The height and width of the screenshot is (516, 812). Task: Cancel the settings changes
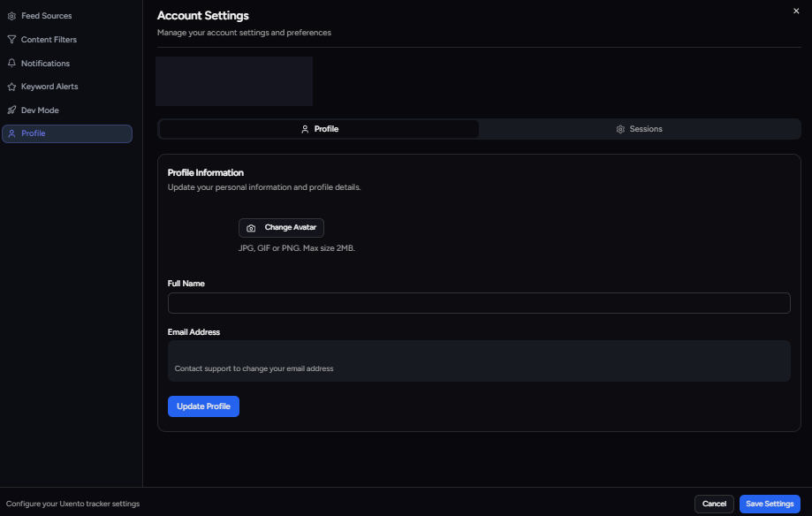[713, 504]
